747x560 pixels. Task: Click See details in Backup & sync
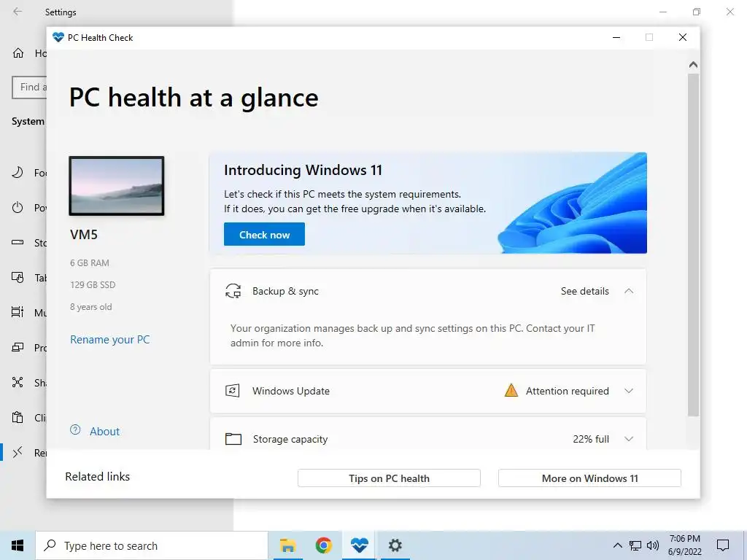[584, 291]
